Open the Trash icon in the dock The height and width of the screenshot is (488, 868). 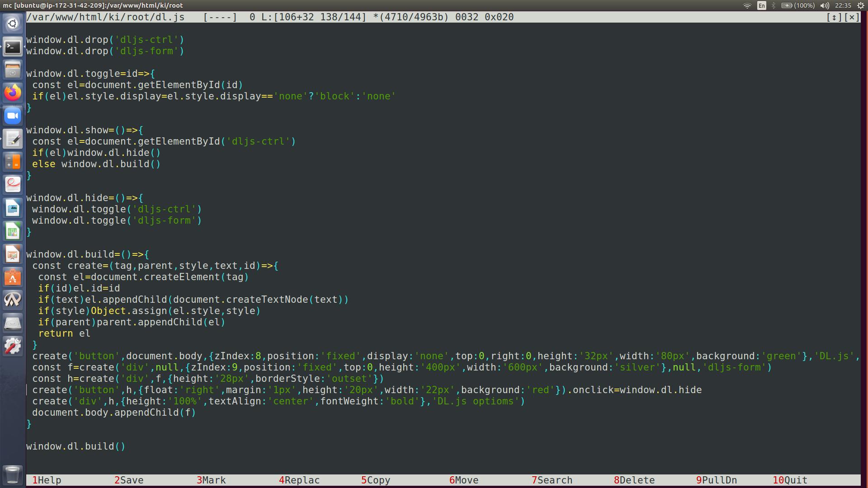pos(13,474)
